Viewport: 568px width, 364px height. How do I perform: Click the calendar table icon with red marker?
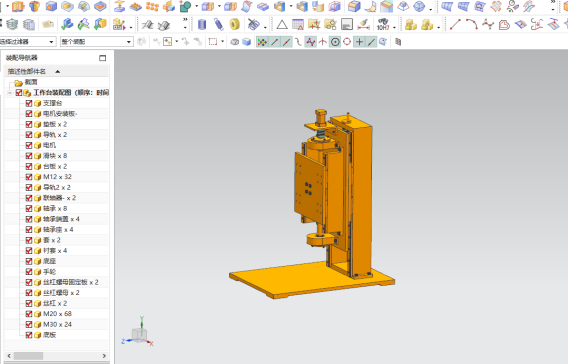pyautogui.click(x=298, y=25)
